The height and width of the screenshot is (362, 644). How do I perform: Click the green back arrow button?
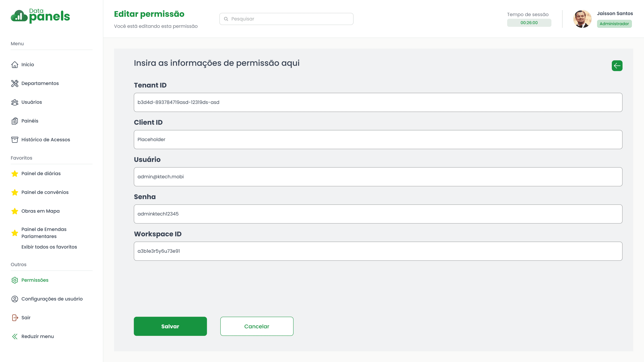[x=617, y=66]
